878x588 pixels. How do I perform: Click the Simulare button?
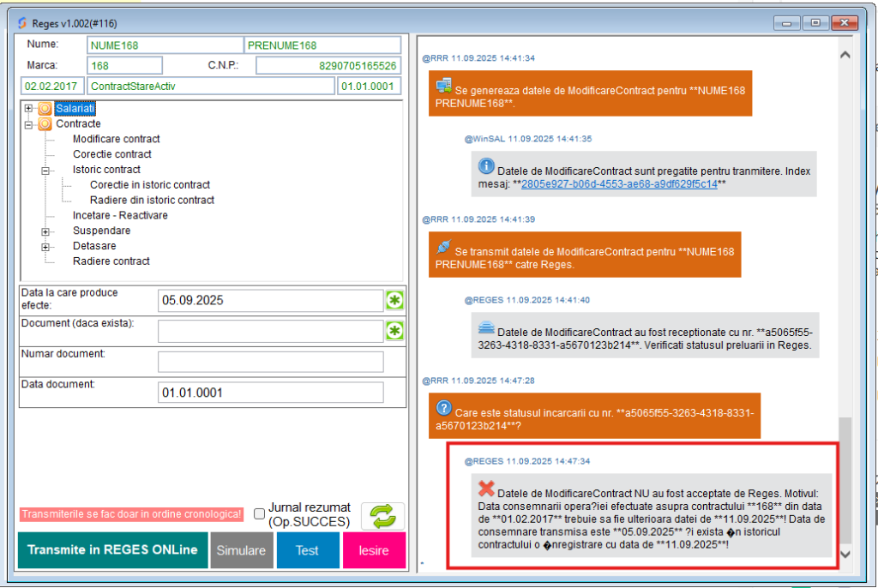(241, 550)
